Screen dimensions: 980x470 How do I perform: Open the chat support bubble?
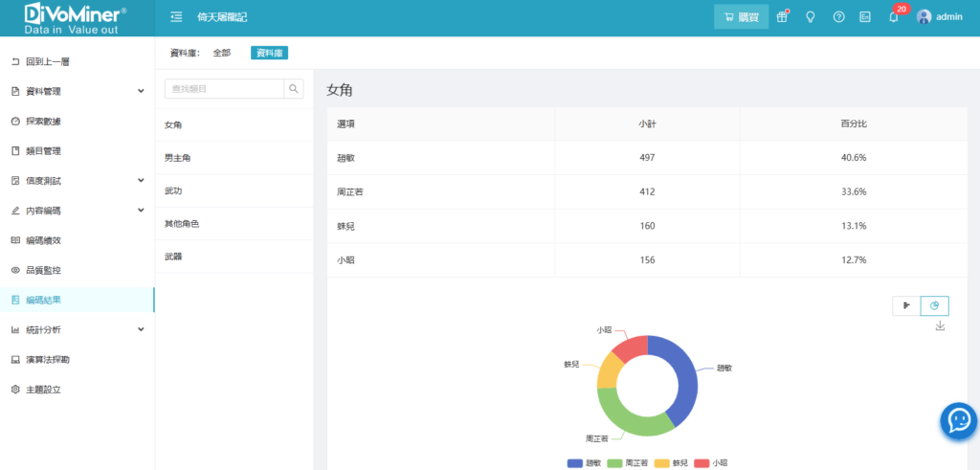click(x=958, y=419)
